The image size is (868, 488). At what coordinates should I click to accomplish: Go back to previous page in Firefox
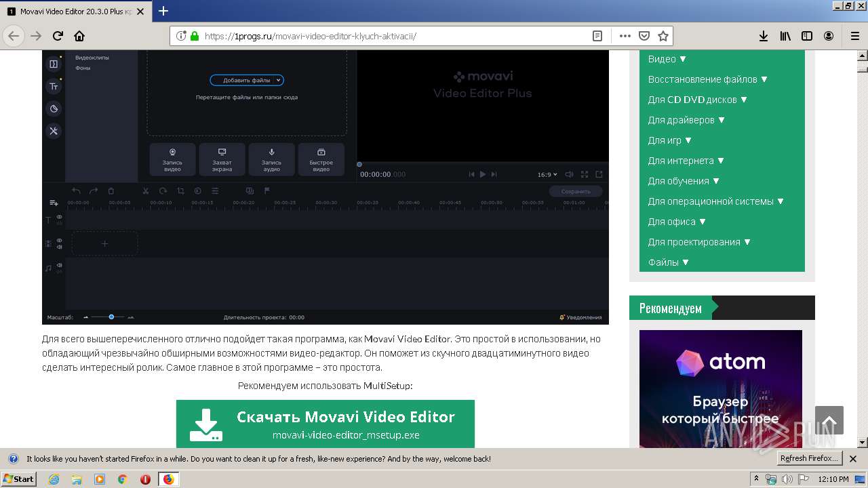[x=14, y=36]
